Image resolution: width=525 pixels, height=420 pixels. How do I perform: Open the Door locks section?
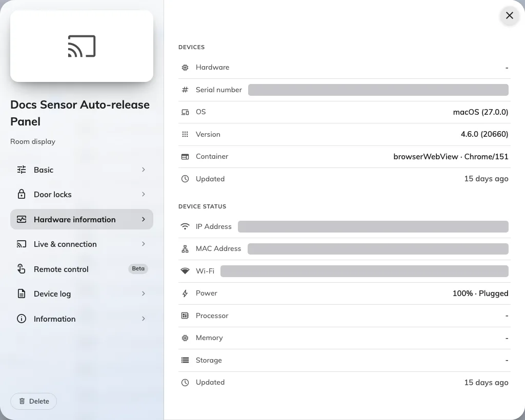tap(82, 195)
